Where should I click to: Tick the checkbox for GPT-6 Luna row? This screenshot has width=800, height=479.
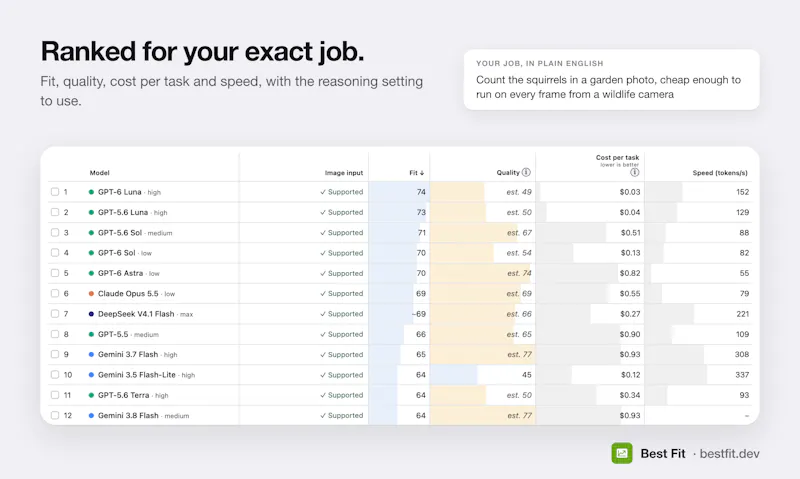(x=55, y=192)
